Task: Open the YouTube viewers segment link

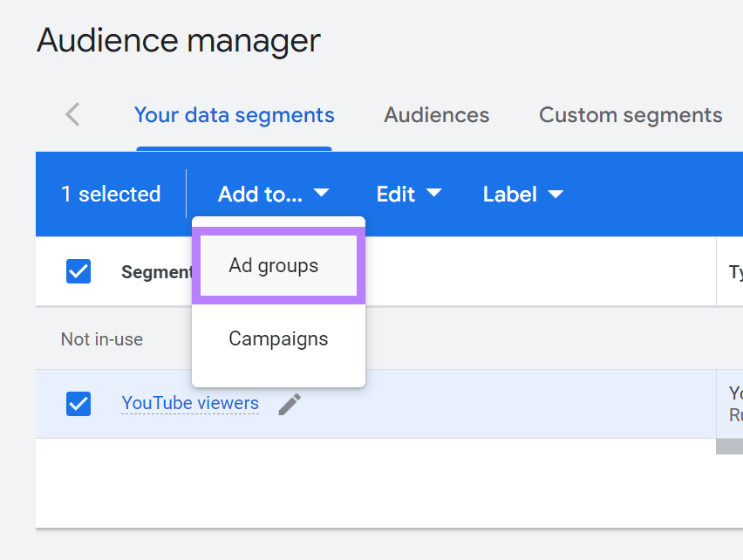Action: (x=190, y=403)
